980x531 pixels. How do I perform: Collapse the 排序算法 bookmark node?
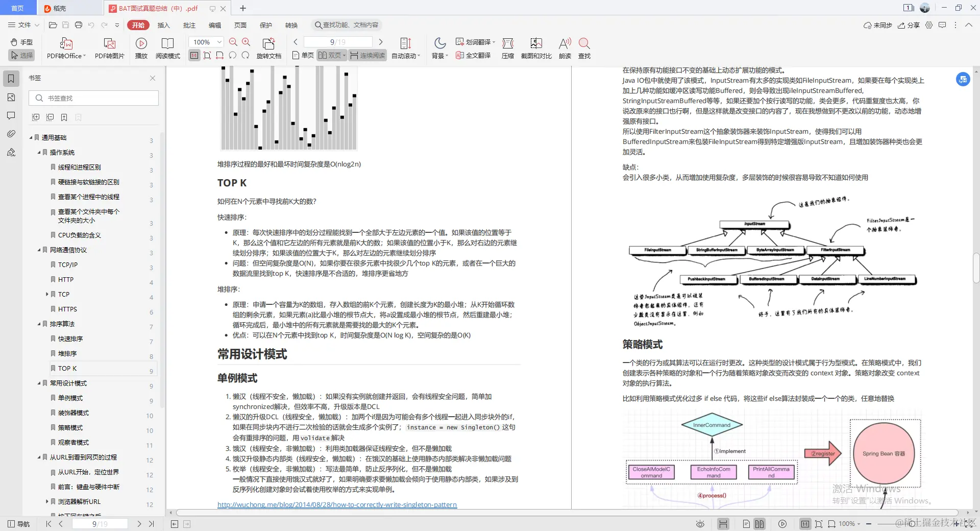click(39, 324)
